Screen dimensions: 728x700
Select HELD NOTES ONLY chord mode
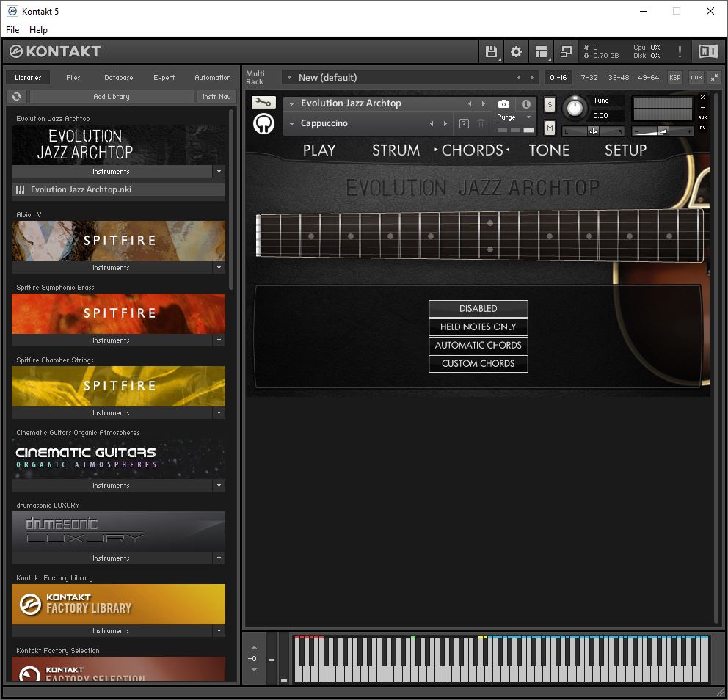coord(478,327)
